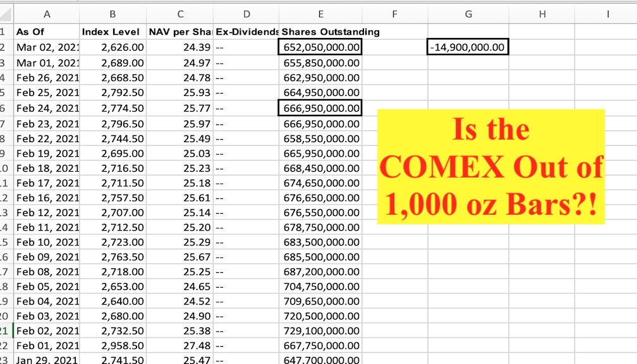This screenshot has height=364, width=637.
Task: Select shares cell 652,050,000.00
Action: tap(320, 47)
